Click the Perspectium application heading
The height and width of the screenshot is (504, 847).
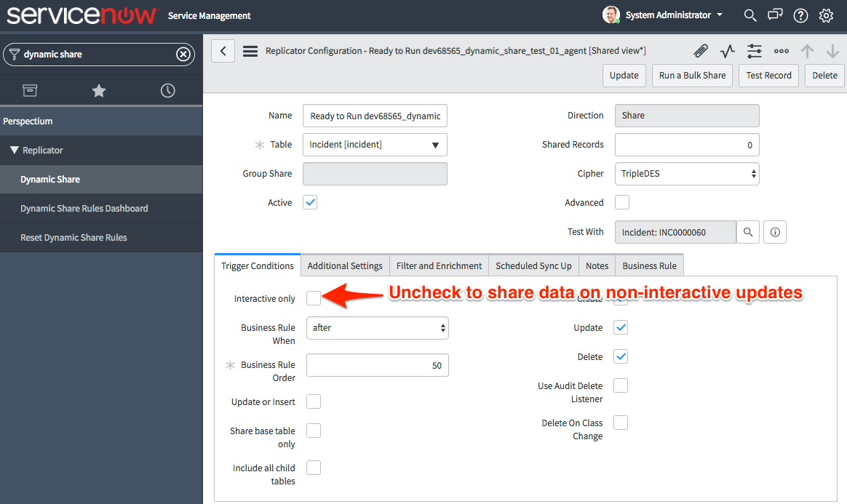pyautogui.click(x=101, y=121)
